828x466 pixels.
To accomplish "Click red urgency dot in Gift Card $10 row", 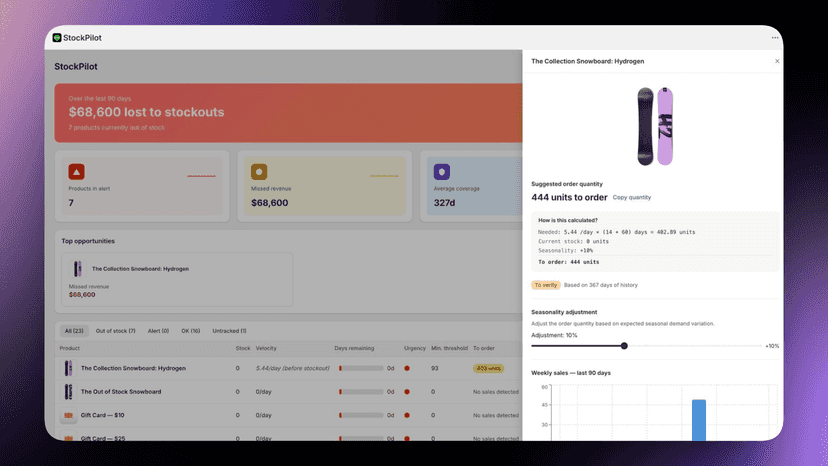I will 407,415.
